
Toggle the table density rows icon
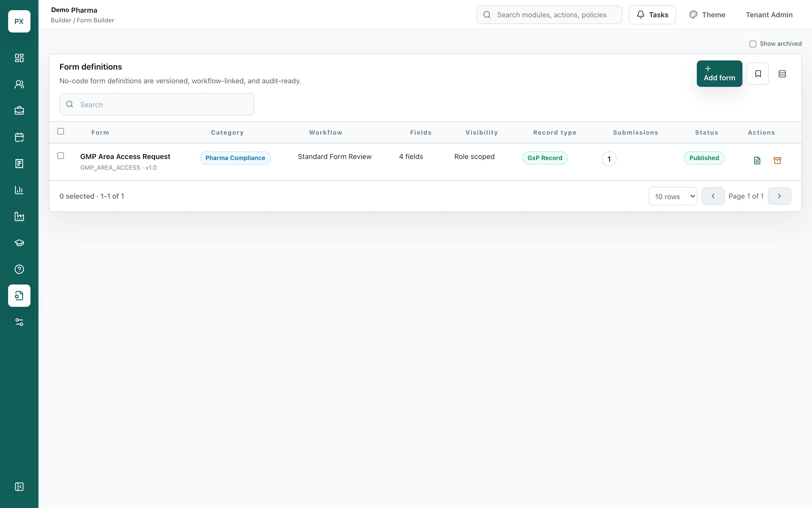point(782,74)
